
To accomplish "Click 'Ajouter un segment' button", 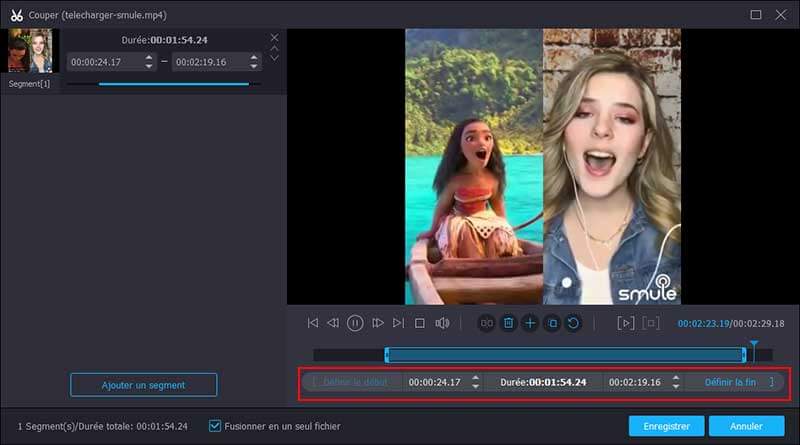I will 143,385.
